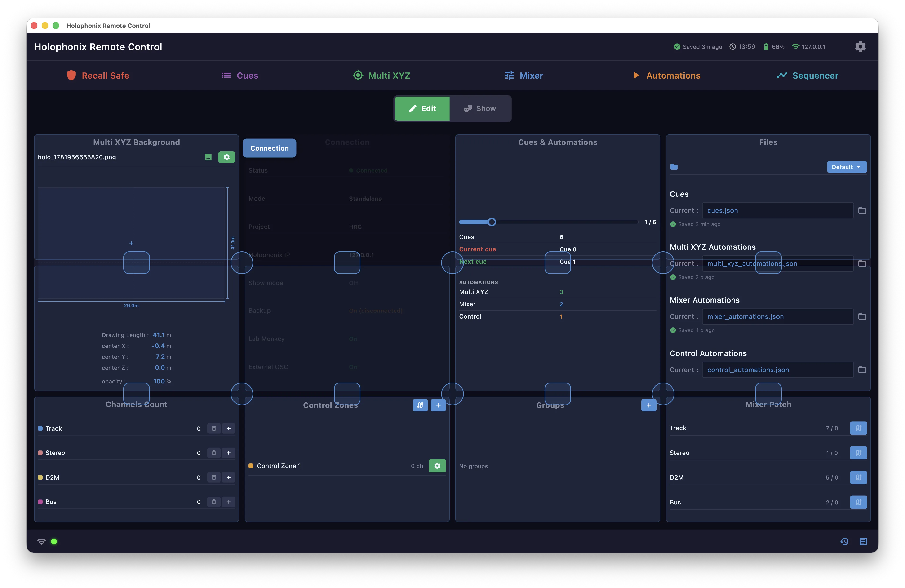Click the history icon in the footer

[x=844, y=542]
